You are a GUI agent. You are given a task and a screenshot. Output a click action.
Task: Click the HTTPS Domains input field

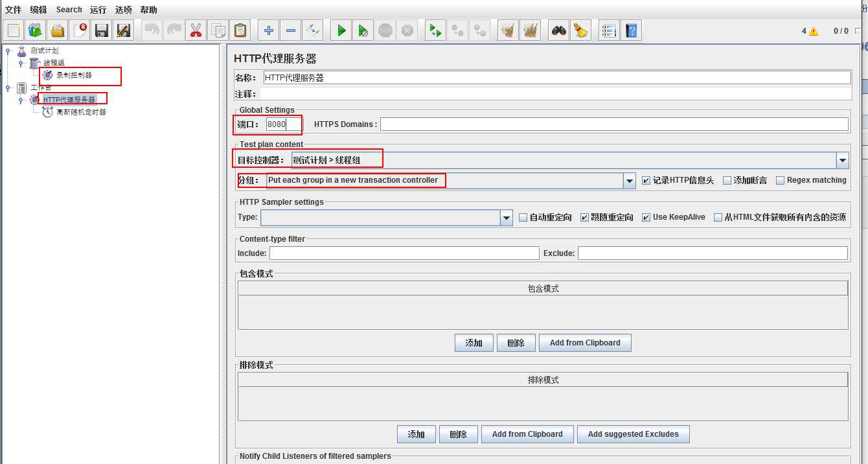614,124
